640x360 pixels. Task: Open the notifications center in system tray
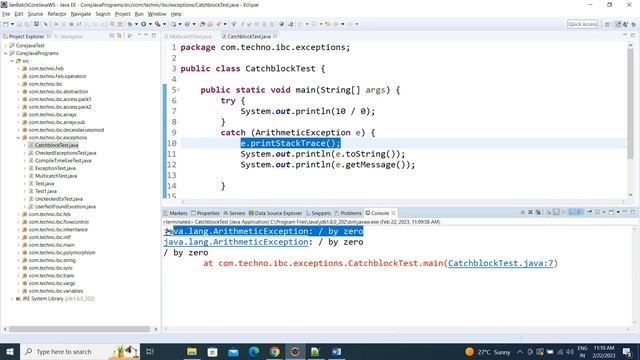pyautogui.click(x=627, y=351)
